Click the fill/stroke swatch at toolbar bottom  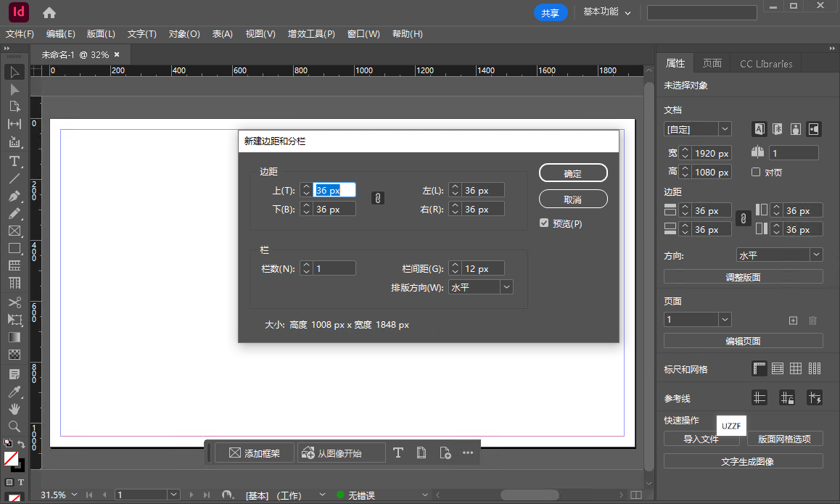point(12,459)
